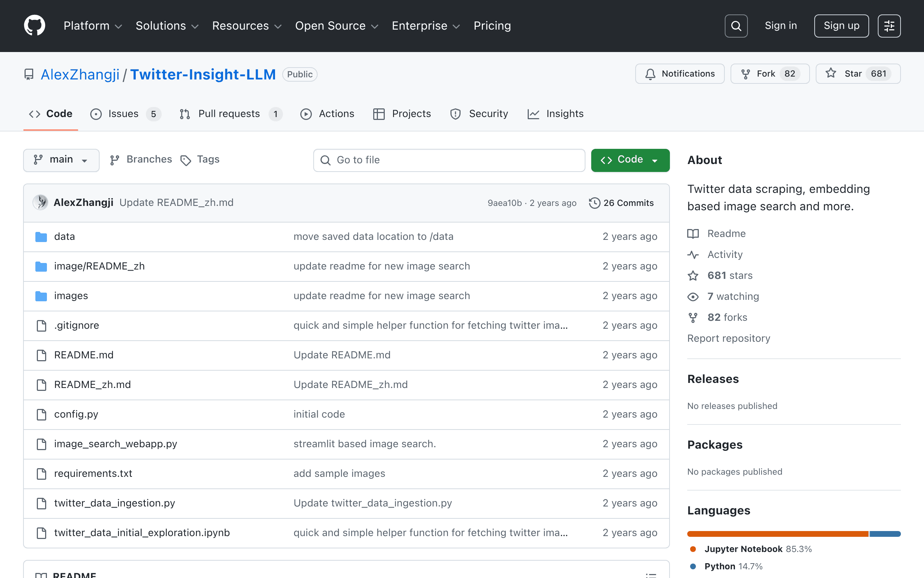This screenshot has width=924, height=578.
Task: Open the Security tab label
Action: pos(488,114)
